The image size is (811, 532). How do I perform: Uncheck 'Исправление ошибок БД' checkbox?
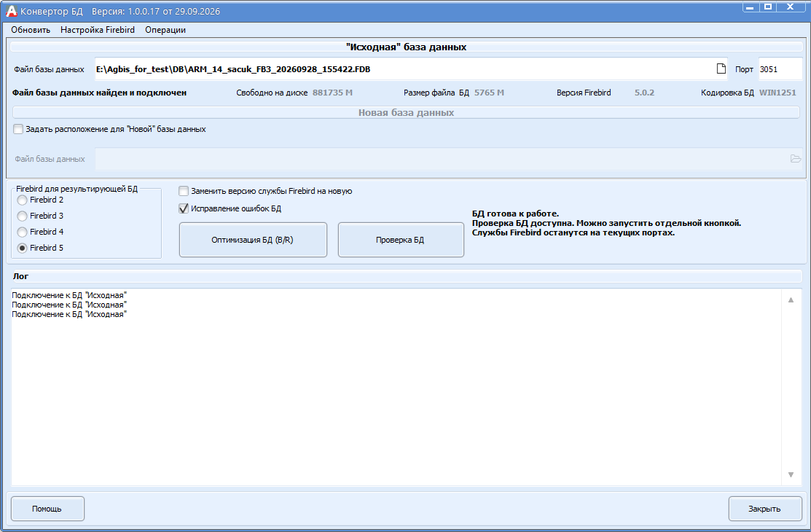184,208
